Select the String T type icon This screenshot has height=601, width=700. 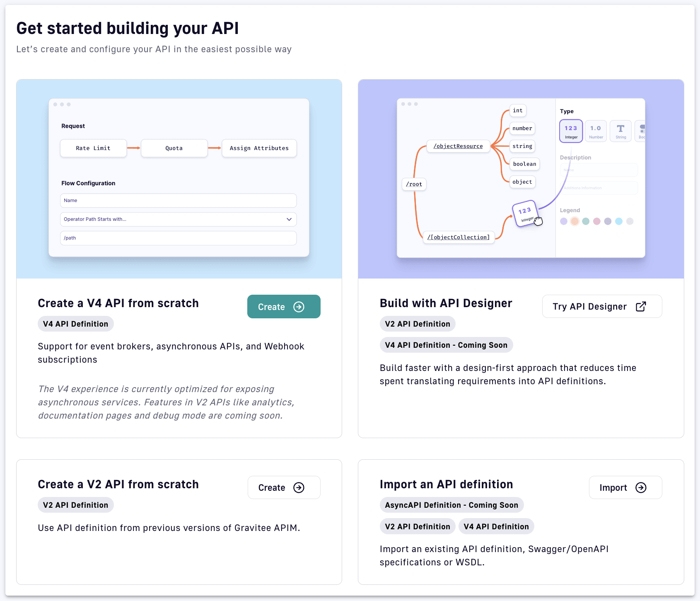point(620,131)
